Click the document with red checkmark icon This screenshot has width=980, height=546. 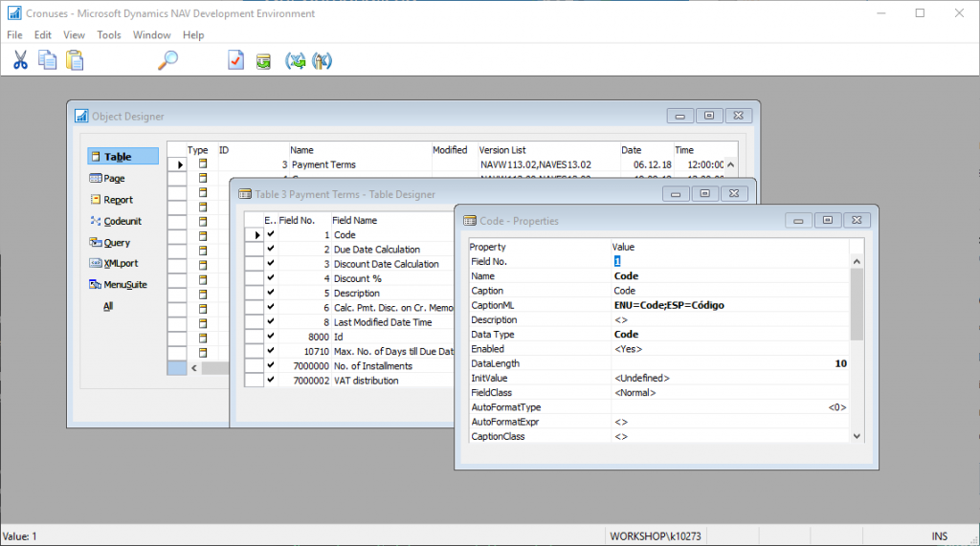click(x=235, y=59)
